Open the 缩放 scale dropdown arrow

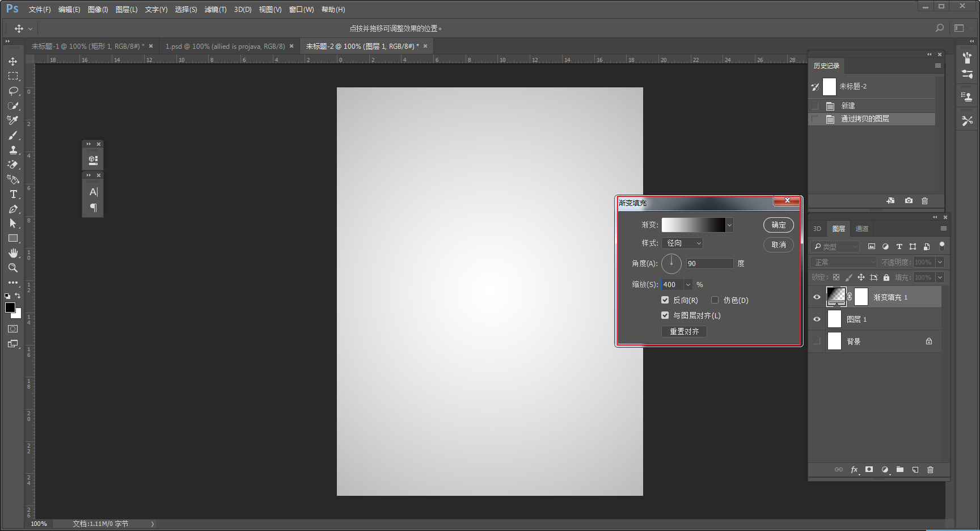pos(688,285)
